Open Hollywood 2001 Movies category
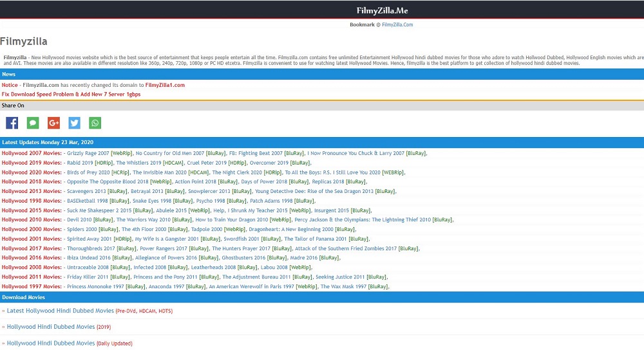This screenshot has height=350, width=644. click(x=32, y=239)
